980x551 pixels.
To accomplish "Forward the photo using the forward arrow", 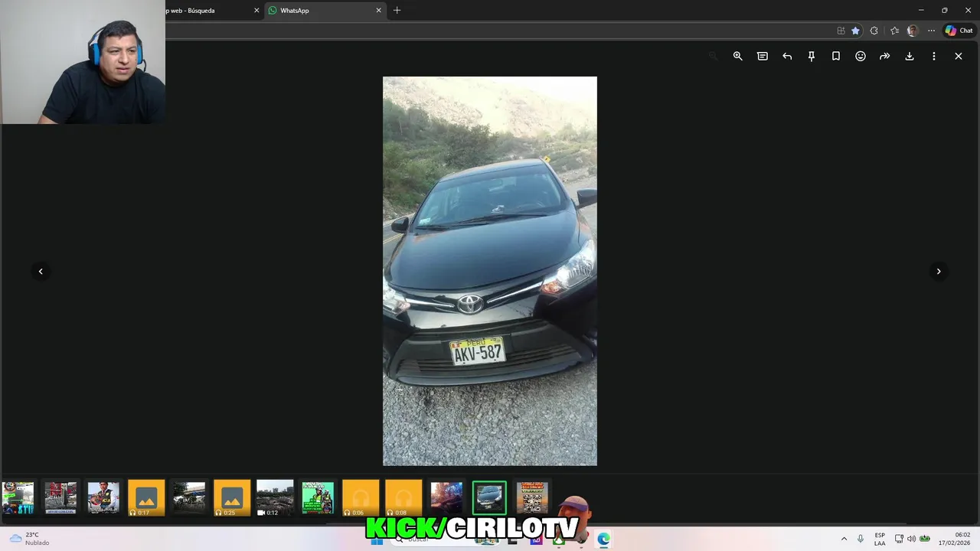I will coord(885,56).
